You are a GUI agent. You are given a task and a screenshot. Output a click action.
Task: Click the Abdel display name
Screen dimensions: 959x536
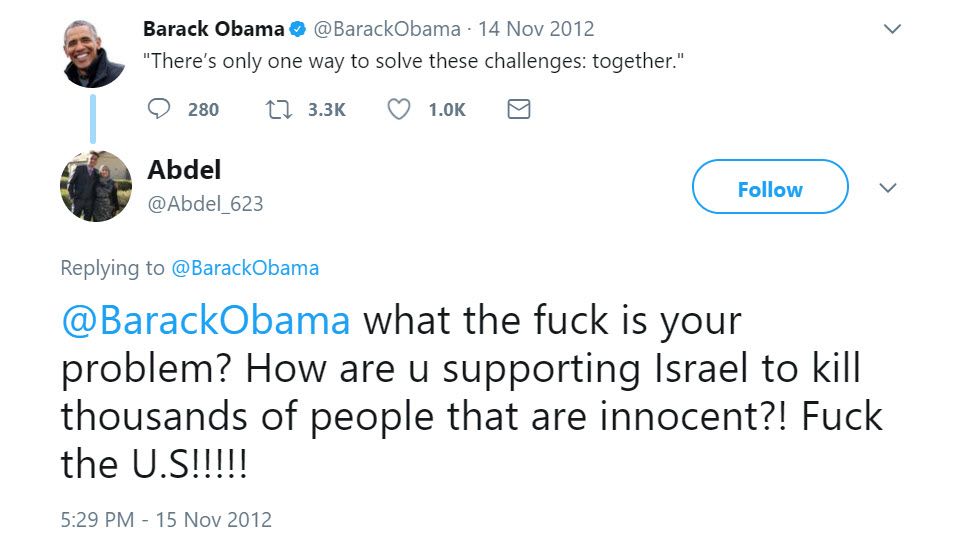coord(184,169)
